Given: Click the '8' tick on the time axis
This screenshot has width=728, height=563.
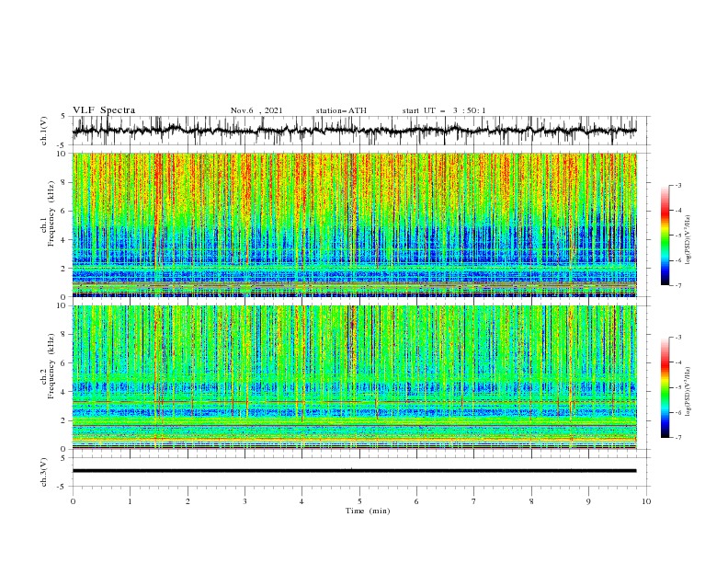Looking at the screenshot, I should [x=531, y=501].
